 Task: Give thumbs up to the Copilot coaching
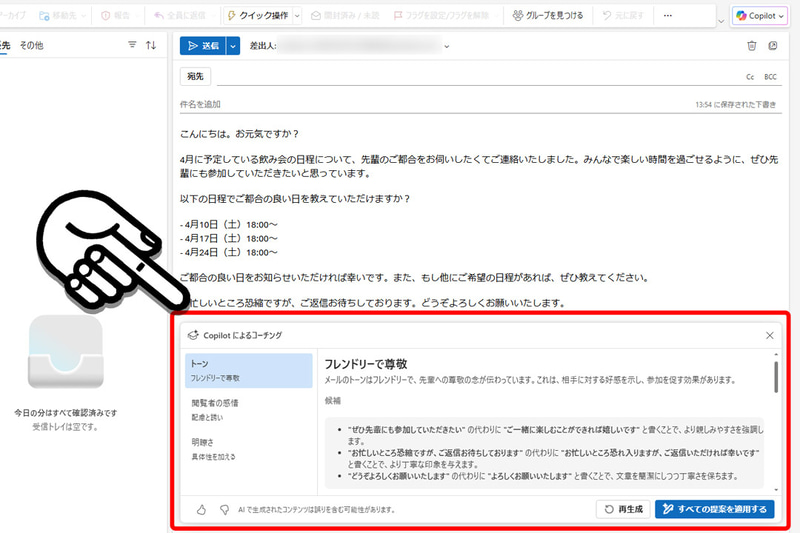202,509
